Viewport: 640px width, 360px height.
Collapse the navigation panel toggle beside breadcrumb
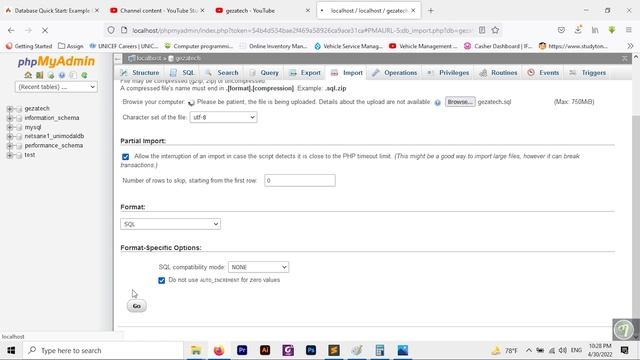click(118, 59)
